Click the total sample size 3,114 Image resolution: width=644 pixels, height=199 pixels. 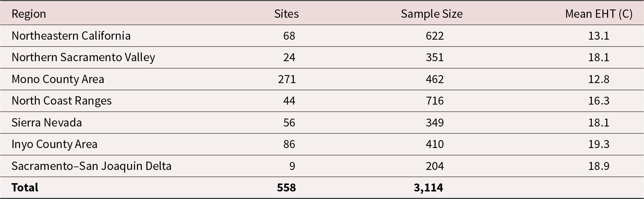[428, 188]
